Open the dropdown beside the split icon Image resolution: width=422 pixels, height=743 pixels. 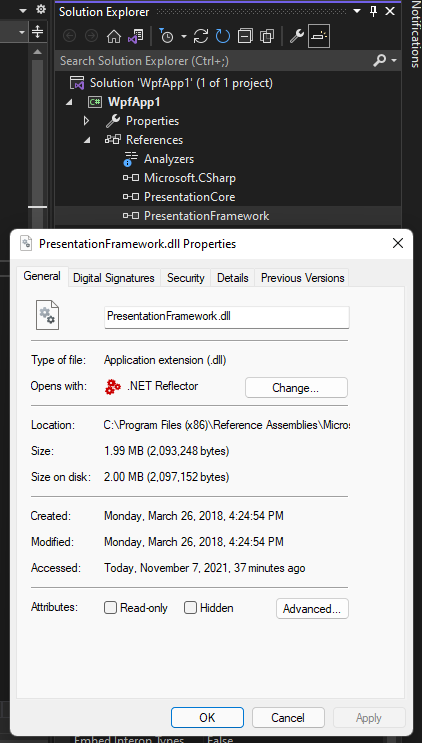click(x=22, y=32)
